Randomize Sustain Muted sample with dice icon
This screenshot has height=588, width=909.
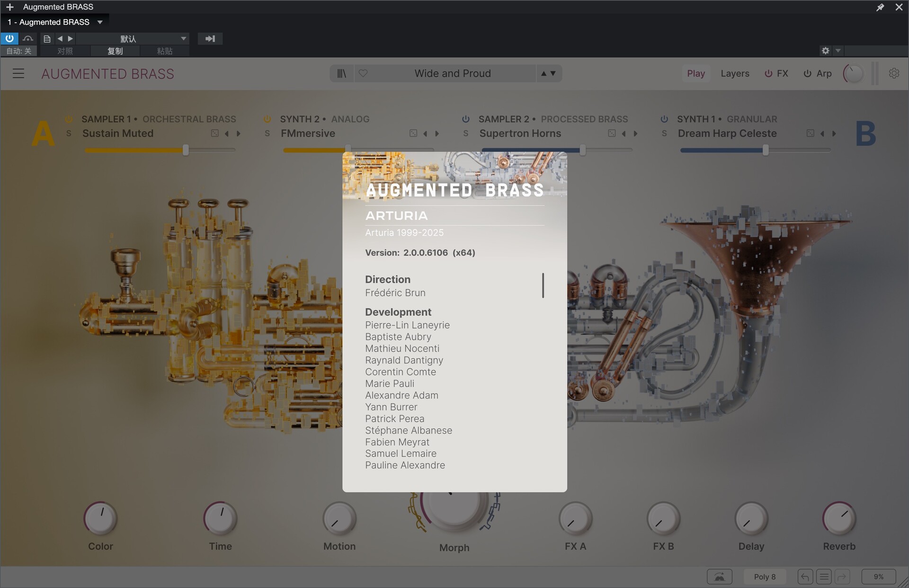coord(215,134)
